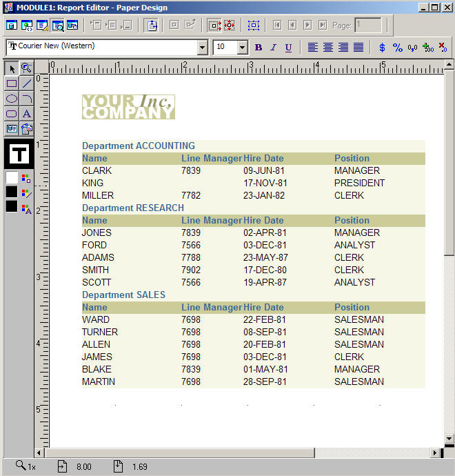Click the Page number input field
The image size is (455, 476).
click(368, 26)
